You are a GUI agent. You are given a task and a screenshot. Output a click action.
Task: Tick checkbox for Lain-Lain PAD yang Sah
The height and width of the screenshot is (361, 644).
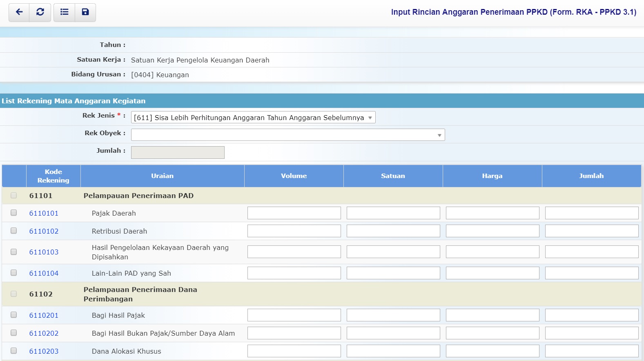click(x=13, y=273)
